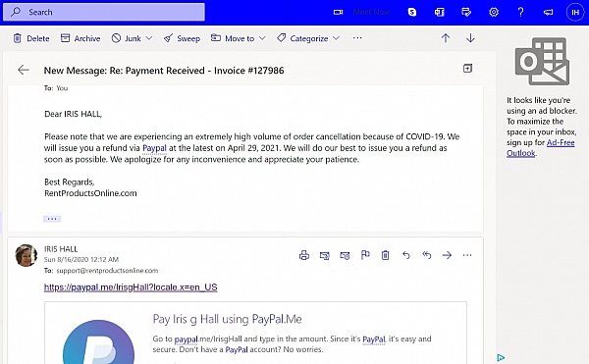Print the IRIS HALL message
Screen dimensions: 589x364
click(x=304, y=255)
